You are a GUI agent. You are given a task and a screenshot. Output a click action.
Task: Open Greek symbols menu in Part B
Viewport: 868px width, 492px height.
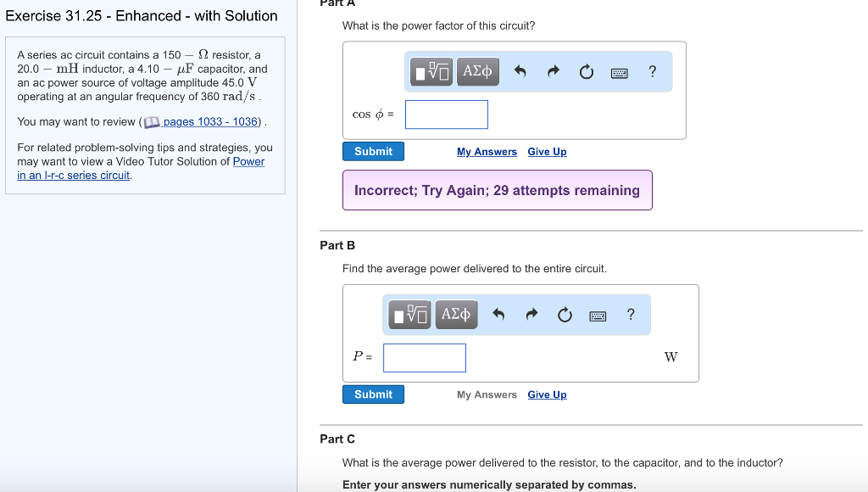point(456,315)
